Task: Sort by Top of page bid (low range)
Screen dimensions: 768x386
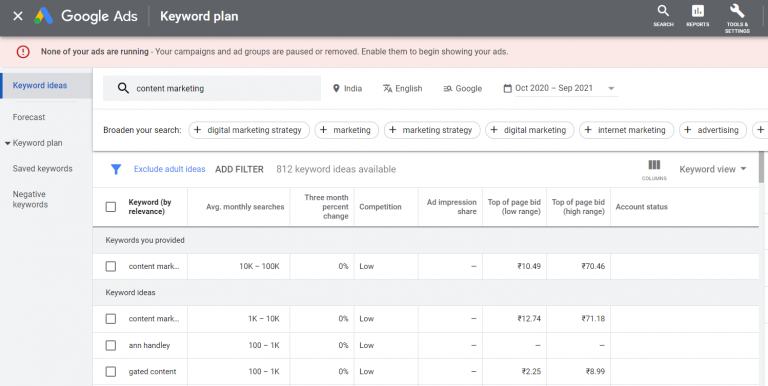Action: click(x=514, y=207)
